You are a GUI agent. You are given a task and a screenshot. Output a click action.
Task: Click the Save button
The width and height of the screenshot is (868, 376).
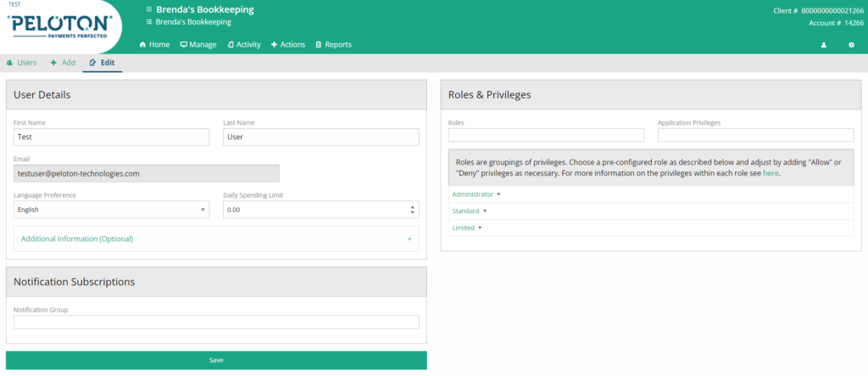pyautogui.click(x=216, y=361)
